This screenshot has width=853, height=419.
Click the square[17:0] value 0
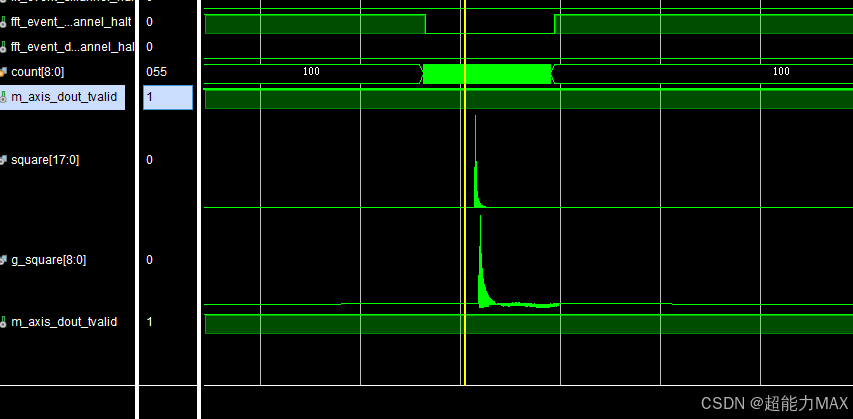150,160
